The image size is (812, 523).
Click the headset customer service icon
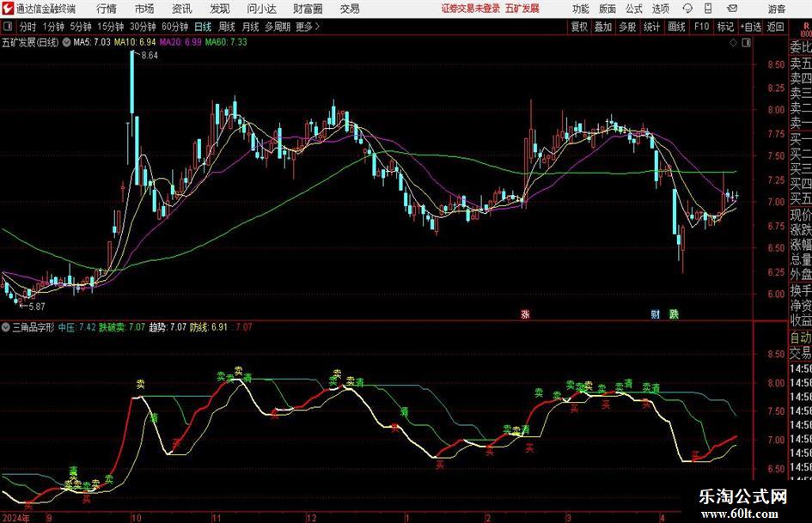tap(687, 9)
